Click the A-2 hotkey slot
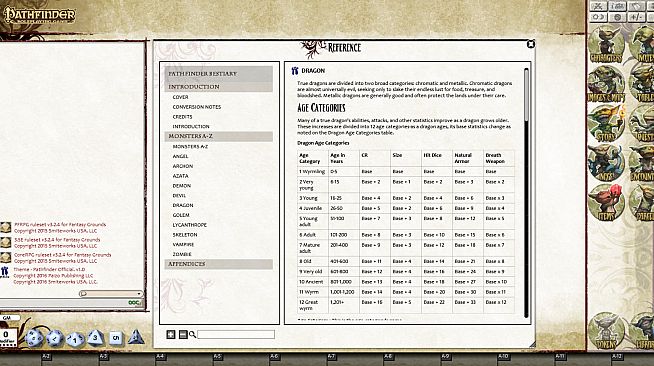Screen dimensions: 654x366 46,357
